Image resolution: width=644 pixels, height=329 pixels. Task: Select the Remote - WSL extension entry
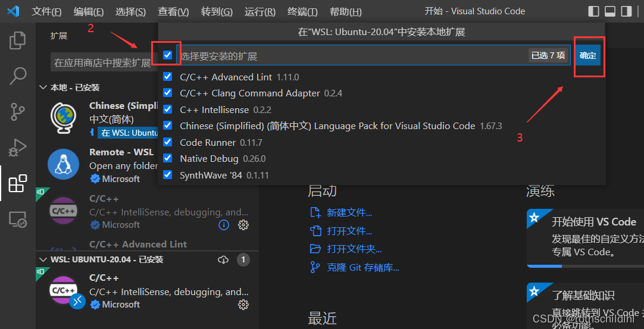tap(147, 165)
